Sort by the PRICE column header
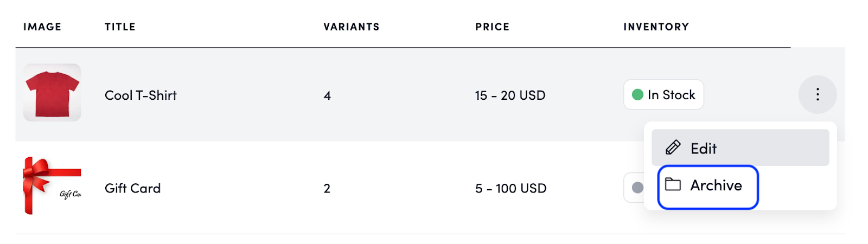 point(492,27)
